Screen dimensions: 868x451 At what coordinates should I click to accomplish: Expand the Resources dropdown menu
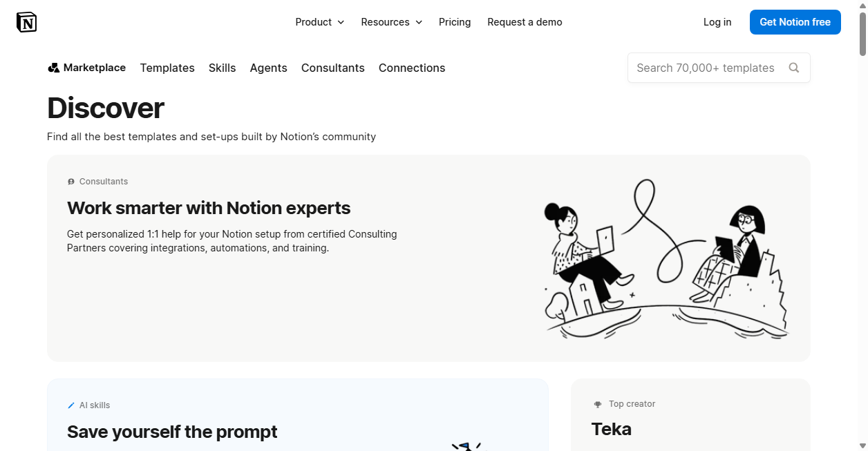pyautogui.click(x=391, y=22)
